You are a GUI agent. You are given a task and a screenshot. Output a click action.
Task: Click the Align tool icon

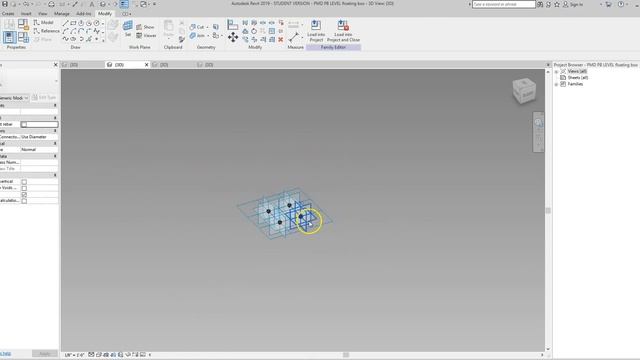click(x=233, y=24)
